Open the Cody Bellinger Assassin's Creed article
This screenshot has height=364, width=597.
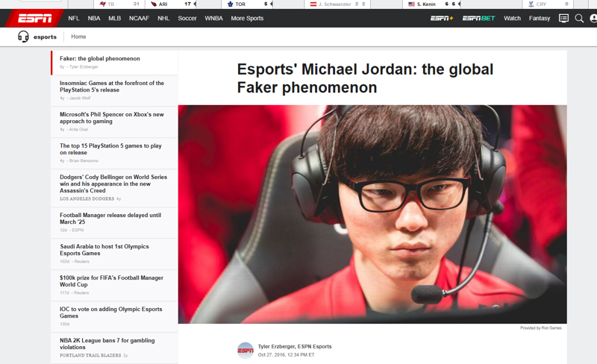(x=113, y=183)
